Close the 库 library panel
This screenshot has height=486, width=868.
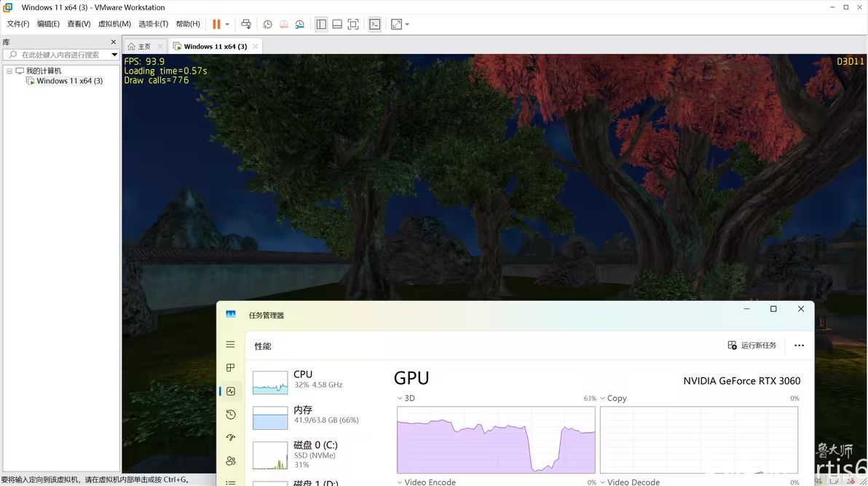[114, 42]
